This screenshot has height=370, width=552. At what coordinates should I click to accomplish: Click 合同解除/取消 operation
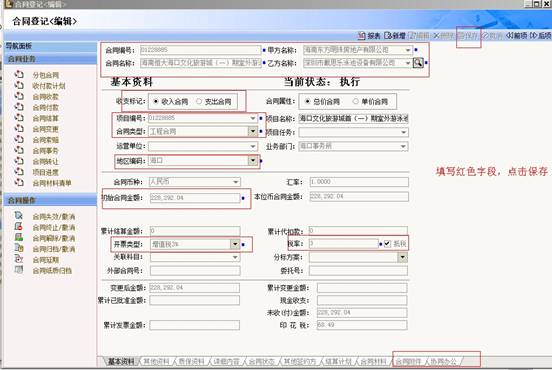[x=54, y=238]
